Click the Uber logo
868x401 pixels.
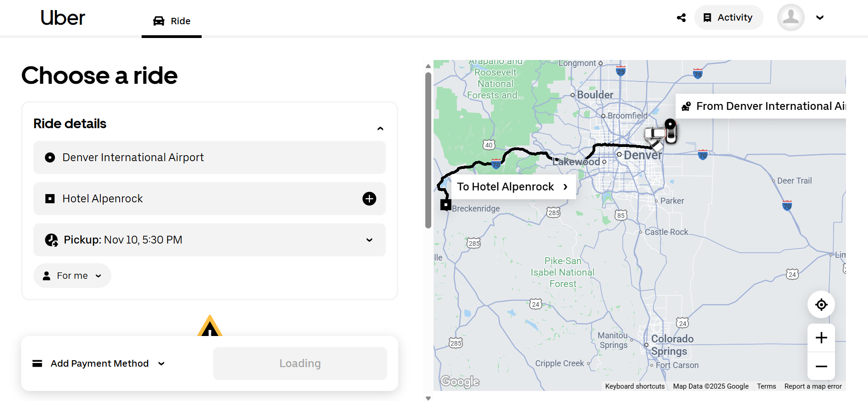63,18
